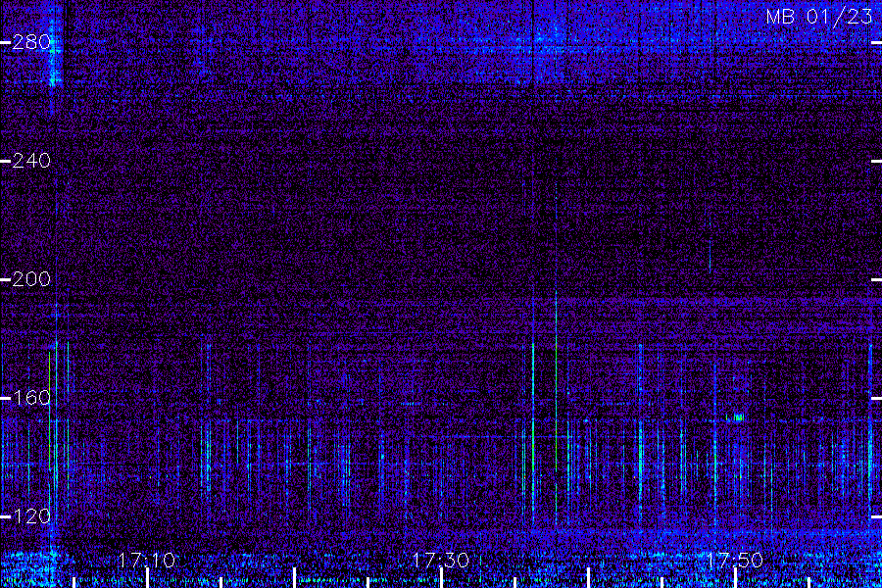The image size is (882, 588).
Task: Click the 280 frequency axis label
Action: (31, 42)
